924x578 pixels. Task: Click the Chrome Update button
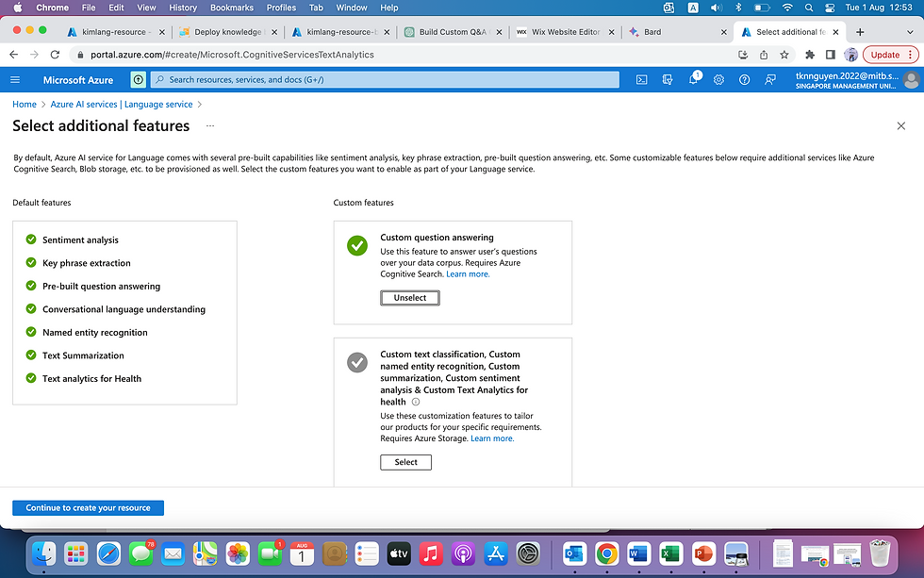[x=884, y=55]
